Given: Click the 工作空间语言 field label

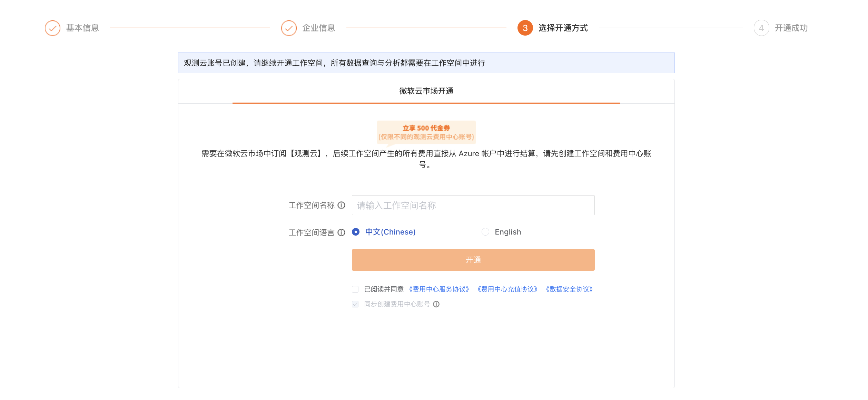Looking at the screenshot, I should pyautogui.click(x=312, y=232).
